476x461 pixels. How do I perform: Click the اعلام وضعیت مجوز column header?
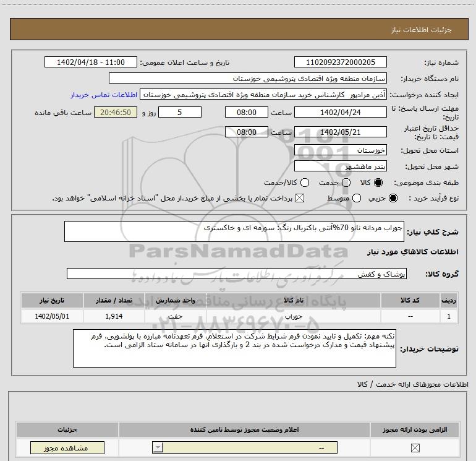[x=244, y=429]
